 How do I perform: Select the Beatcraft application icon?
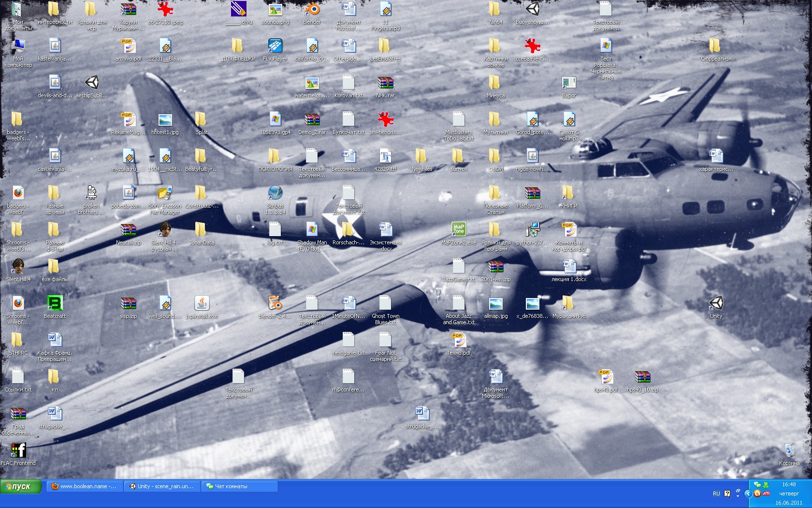(55, 304)
